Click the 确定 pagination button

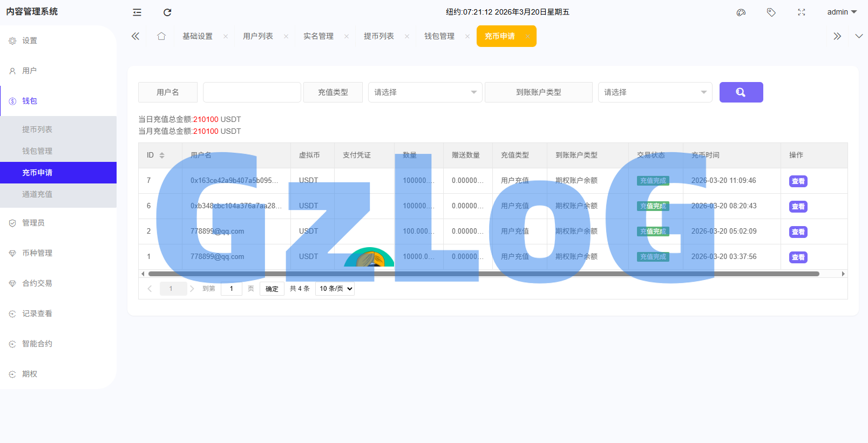(x=272, y=289)
